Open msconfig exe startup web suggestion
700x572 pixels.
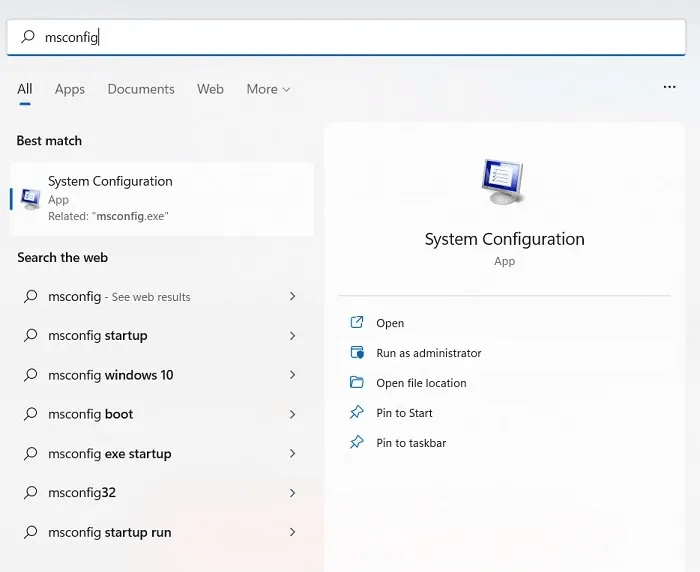pyautogui.click(x=109, y=454)
